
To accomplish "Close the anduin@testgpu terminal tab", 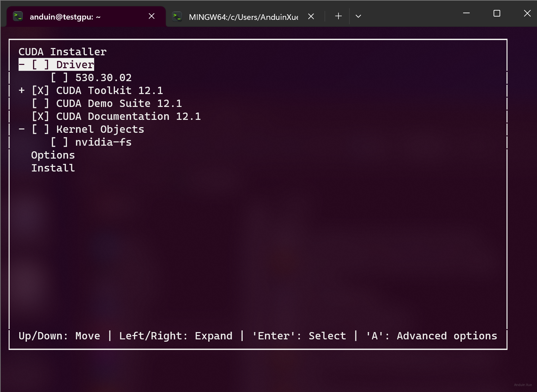I will [151, 16].
